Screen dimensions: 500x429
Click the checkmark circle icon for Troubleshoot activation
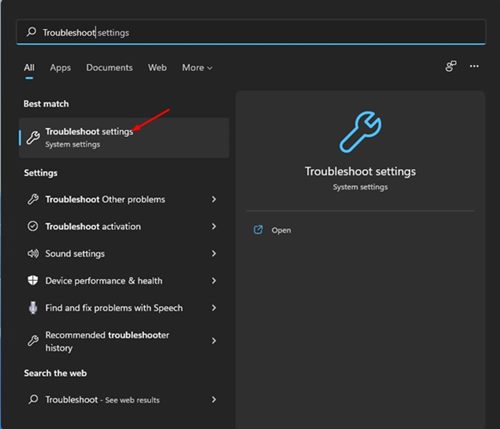click(33, 226)
